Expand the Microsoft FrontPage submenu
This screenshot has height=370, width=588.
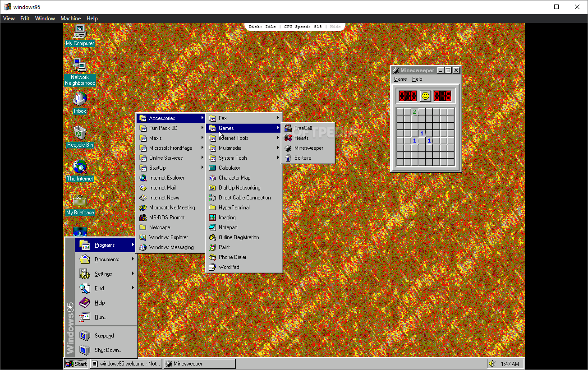[171, 148]
